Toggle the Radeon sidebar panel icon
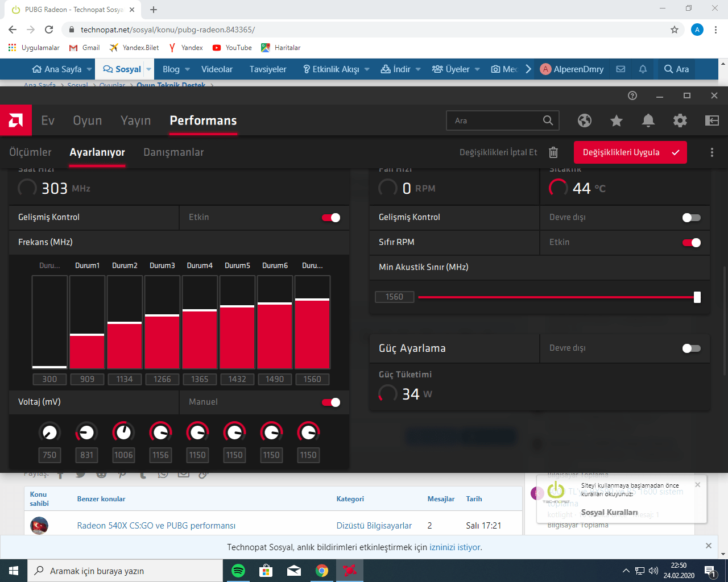728x582 pixels. (x=712, y=120)
